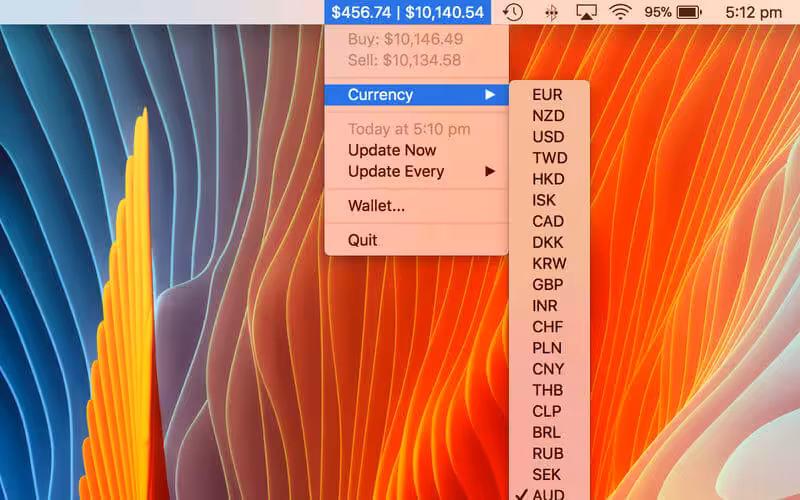Click the 5:12 pm menu bar clock
800x500 pixels.
click(x=753, y=13)
